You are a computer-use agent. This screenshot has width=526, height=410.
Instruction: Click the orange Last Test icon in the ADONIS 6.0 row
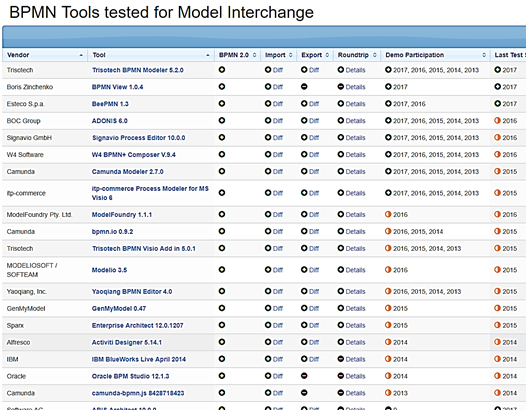pyautogui.click(x=497, y=120)
